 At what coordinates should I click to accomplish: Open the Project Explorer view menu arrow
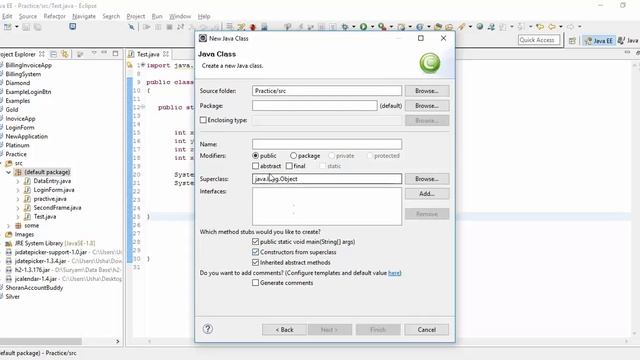point(94,53)
